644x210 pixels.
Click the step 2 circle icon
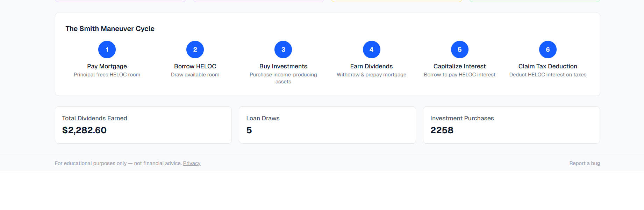(195, 50)
